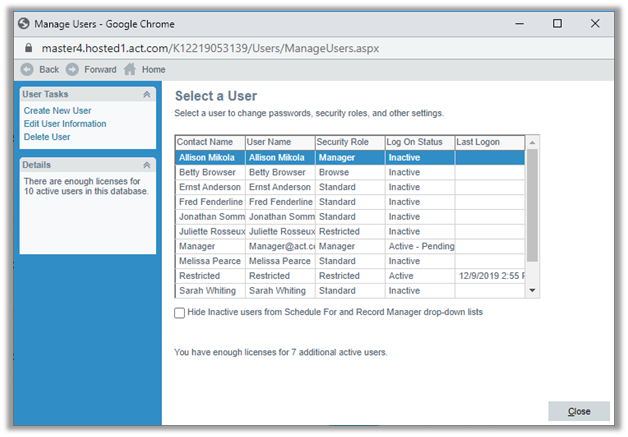Open Edit User Information link
Image resolution: width=628 pixels, height=437 pixels.
tap(65, 124)
